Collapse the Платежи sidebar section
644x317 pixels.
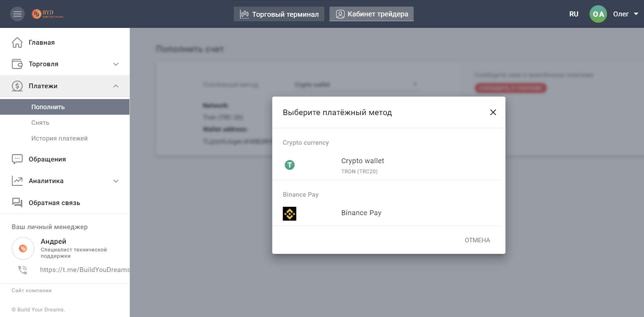click(116, 86)
